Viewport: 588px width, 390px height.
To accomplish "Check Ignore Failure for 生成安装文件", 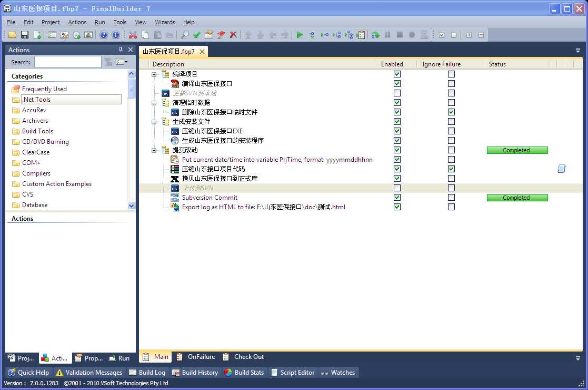I will click(451, 122).
